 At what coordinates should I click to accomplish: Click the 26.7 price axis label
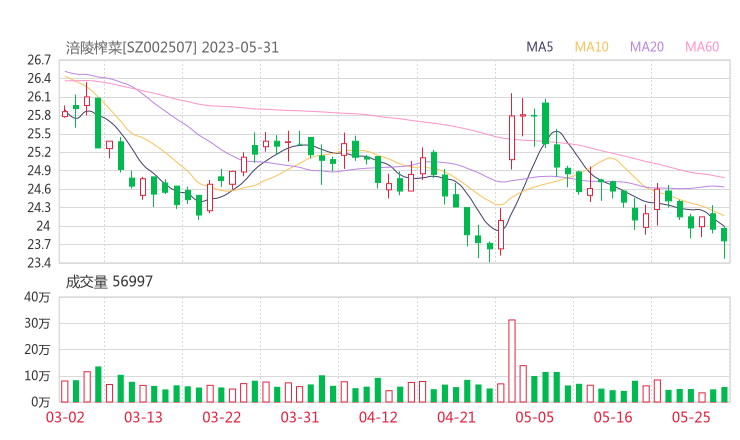pyautogui.click(x=39, y=60)
